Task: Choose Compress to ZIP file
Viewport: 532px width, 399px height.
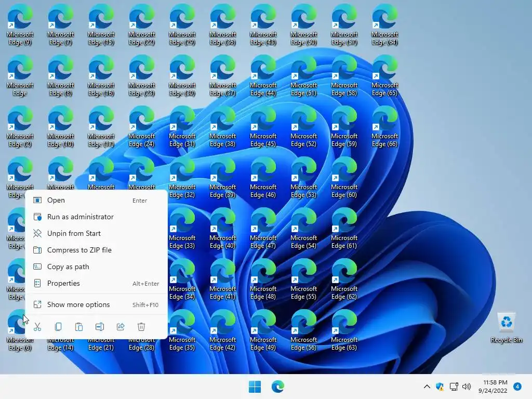Action: [x=96, y=250]
